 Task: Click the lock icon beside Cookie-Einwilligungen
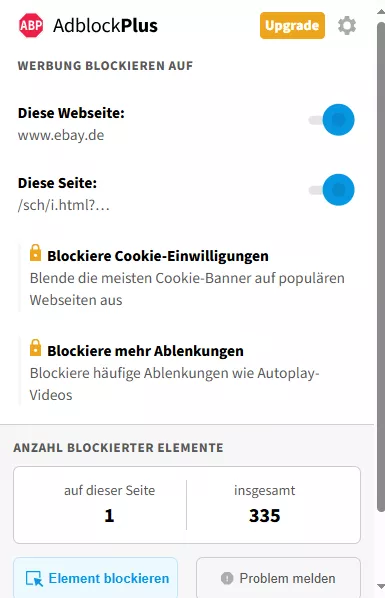35,253
